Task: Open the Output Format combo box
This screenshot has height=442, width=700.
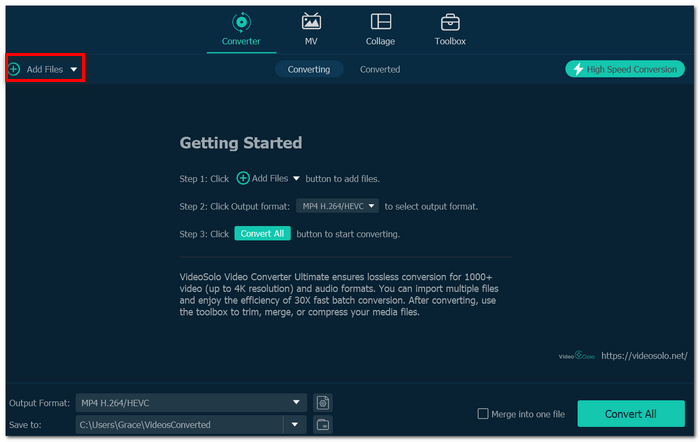Action: tap(191, 403)
